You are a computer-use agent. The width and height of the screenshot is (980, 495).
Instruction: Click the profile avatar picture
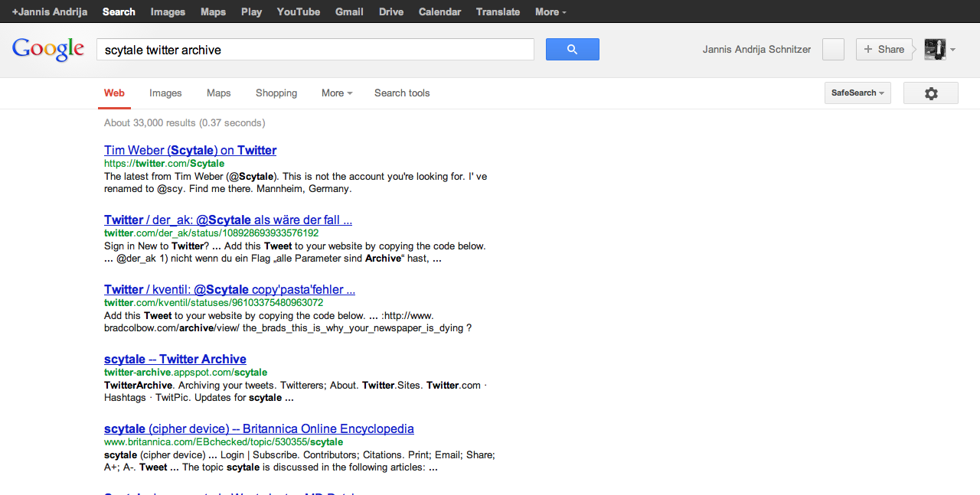click(935, 50)
